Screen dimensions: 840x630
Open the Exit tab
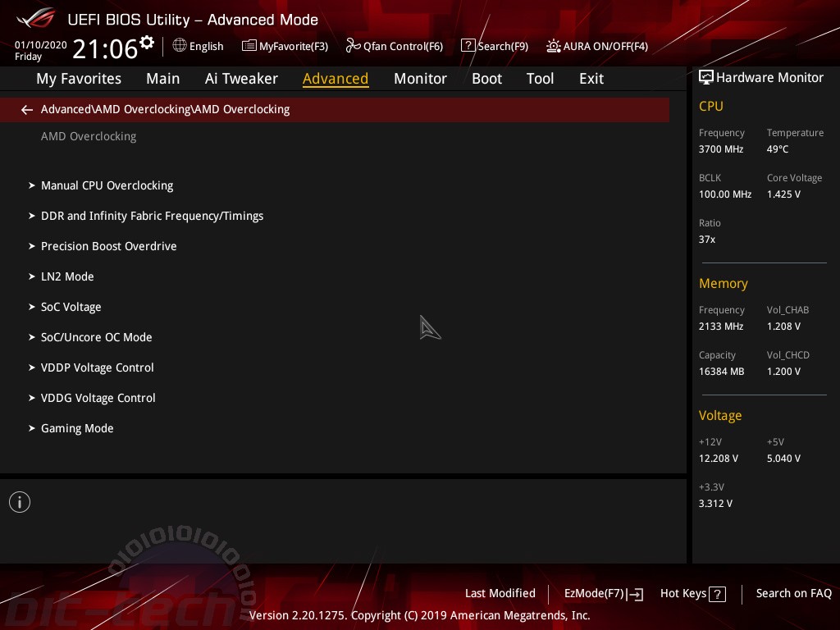click(x=591, y=79)
